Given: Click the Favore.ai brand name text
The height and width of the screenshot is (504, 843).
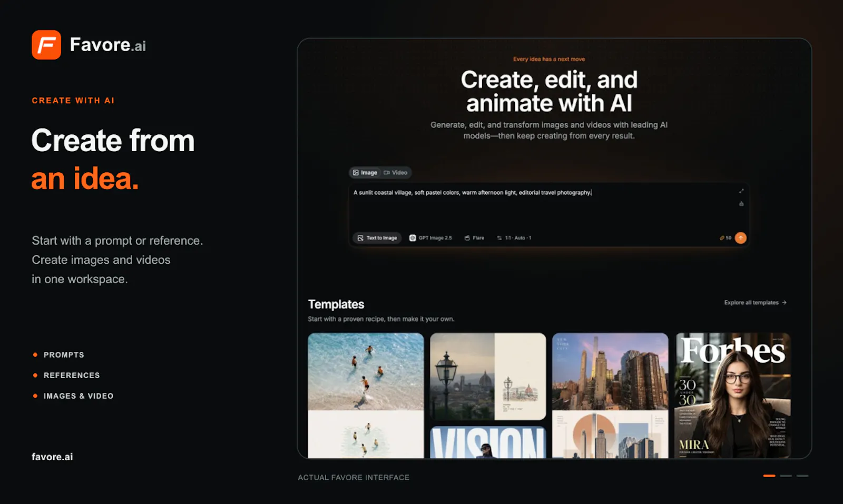Looking at the screenshot, I should coord(108,45).
